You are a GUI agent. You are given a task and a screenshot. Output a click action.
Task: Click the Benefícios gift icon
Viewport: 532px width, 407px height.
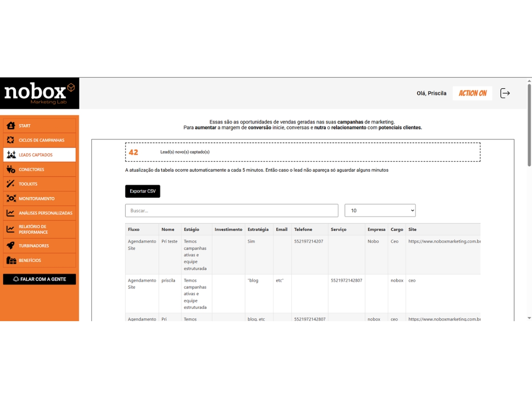click(x=11, y=260)
